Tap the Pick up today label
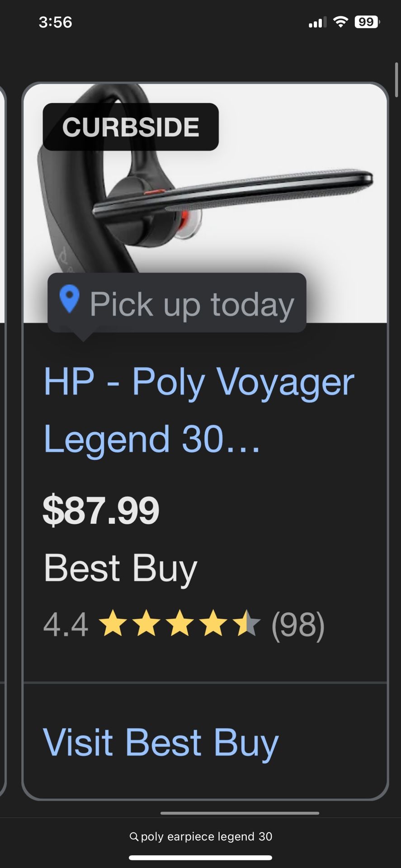Screen dimensions: 401x868 click(x=192, y=304)
